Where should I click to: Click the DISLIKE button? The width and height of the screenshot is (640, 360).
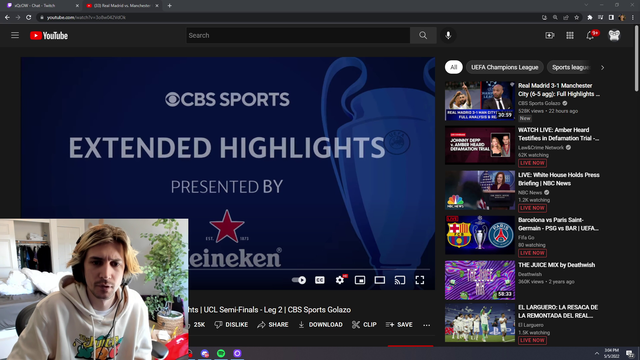point(231,325)
